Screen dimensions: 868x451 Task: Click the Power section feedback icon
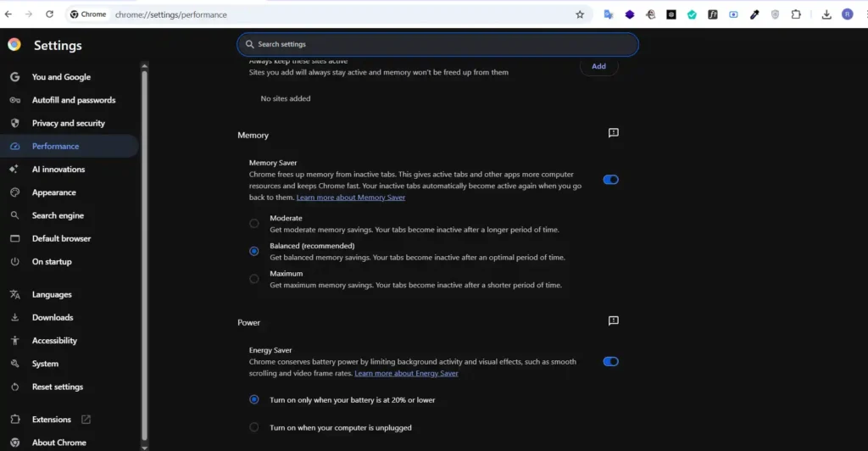pos(614,320)
